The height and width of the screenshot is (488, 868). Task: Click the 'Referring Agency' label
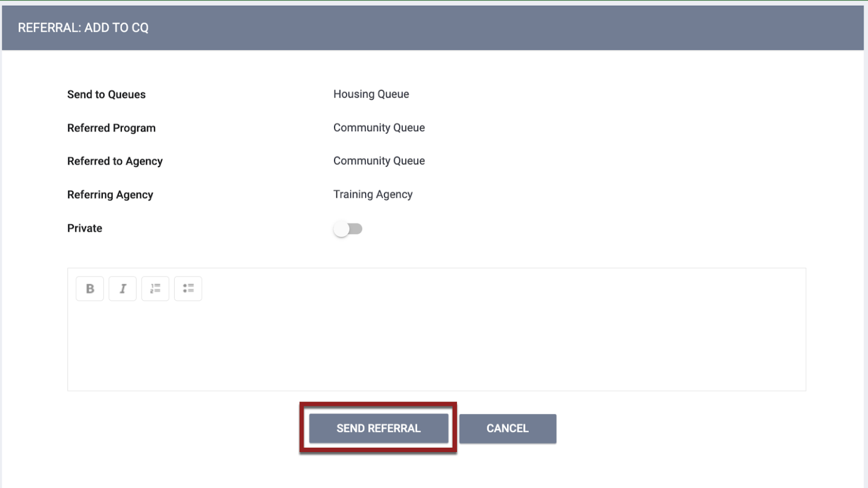click(x=110, y=195)
